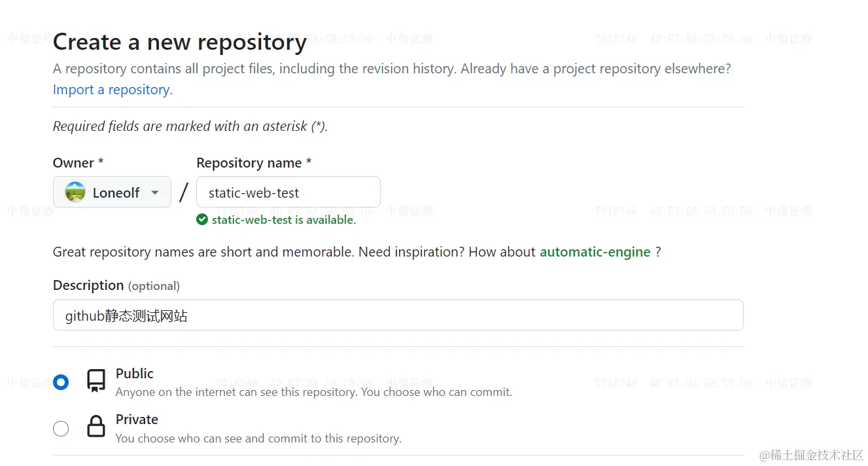Click the Create a new repository heading
Image resolution: width=868 pixels, height=466 pixels.
(x=180, y=42)
